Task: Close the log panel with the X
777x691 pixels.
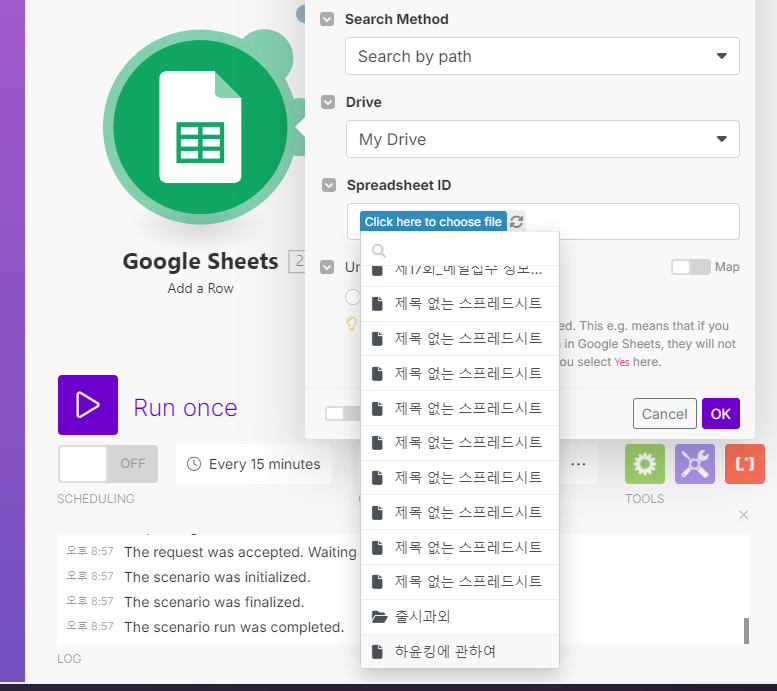Action: [743, 515]
